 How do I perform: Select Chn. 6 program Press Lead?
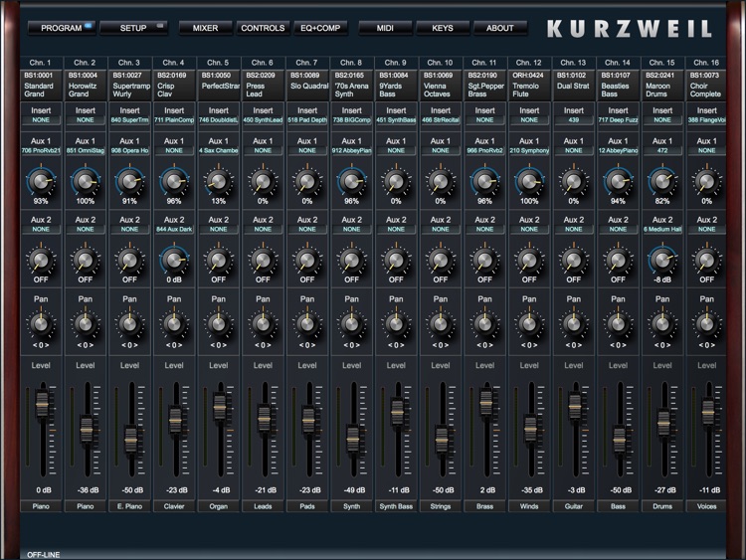coord(263,86)
